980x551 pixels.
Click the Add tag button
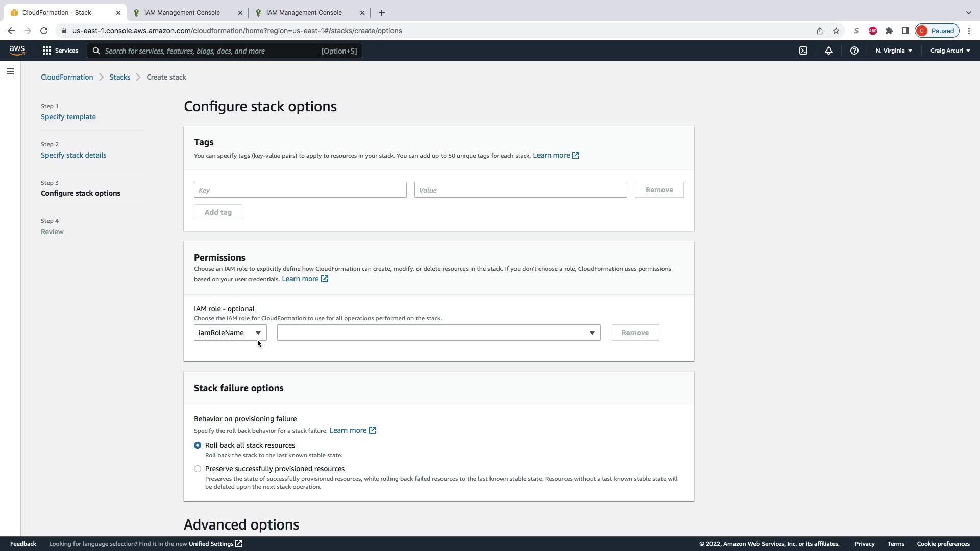tap(218, 212)
